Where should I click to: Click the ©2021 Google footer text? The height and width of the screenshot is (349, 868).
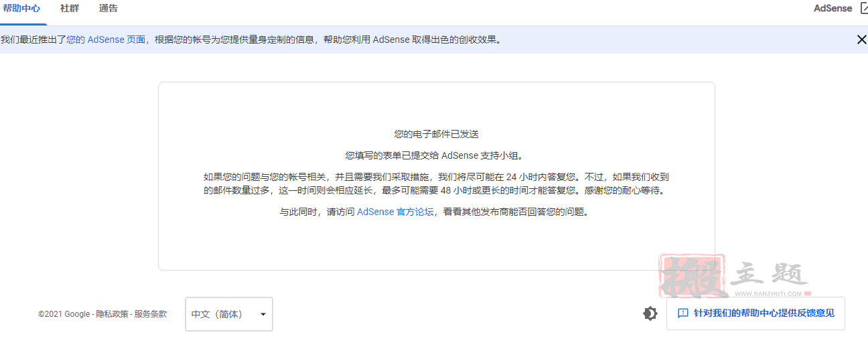(x=64, y=313)
